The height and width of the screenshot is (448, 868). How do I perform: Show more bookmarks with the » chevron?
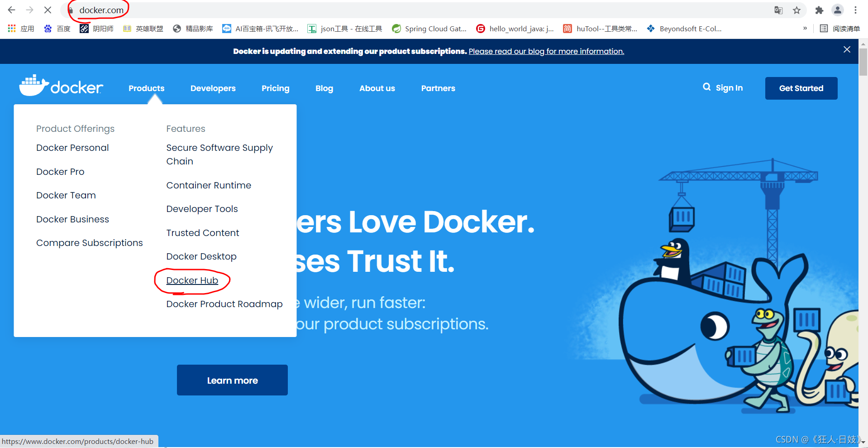click(x=805, y=29)
